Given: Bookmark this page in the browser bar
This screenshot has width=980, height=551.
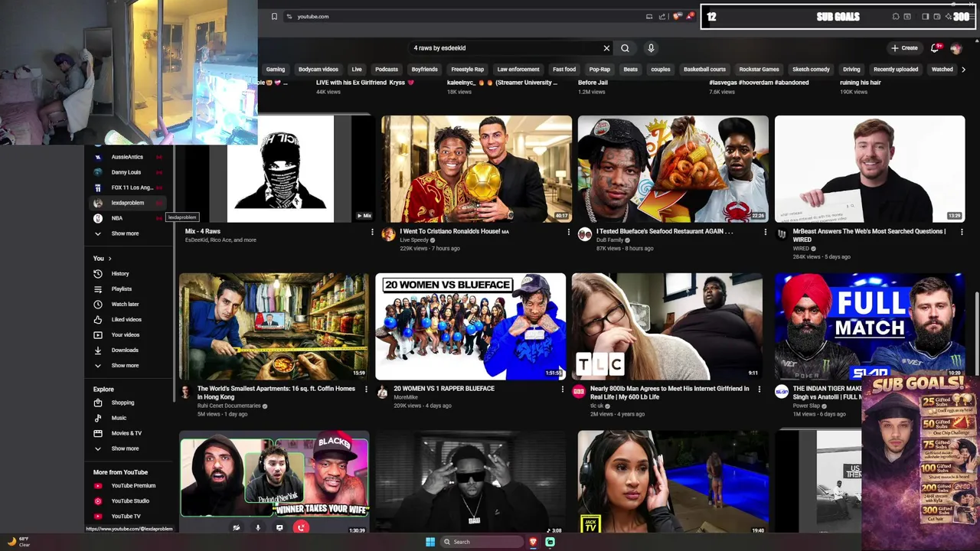Looking at the screenshot, I should (x=274, y=16).
